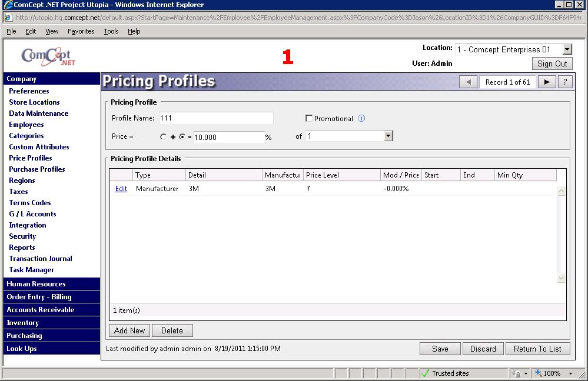Screen dimensions: 588x381
Task: Click the ComCept .NET logo
Action: [49, 56]
